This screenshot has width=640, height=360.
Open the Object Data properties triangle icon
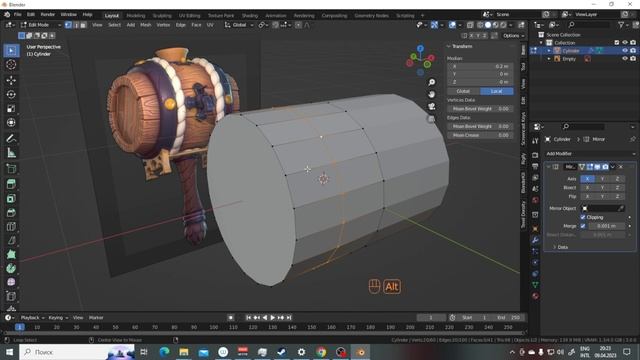[x=535, y=285]
